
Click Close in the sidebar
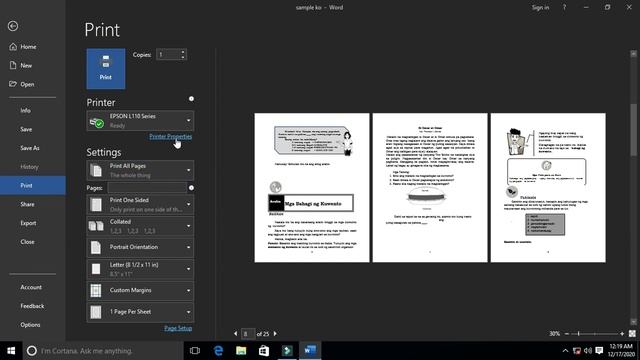click(33, 242)
